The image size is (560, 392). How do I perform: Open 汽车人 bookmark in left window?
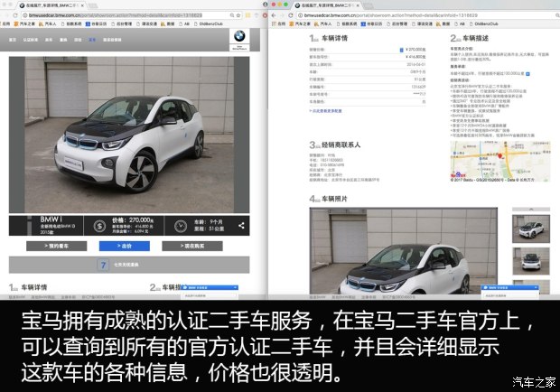tap(48, 23)
